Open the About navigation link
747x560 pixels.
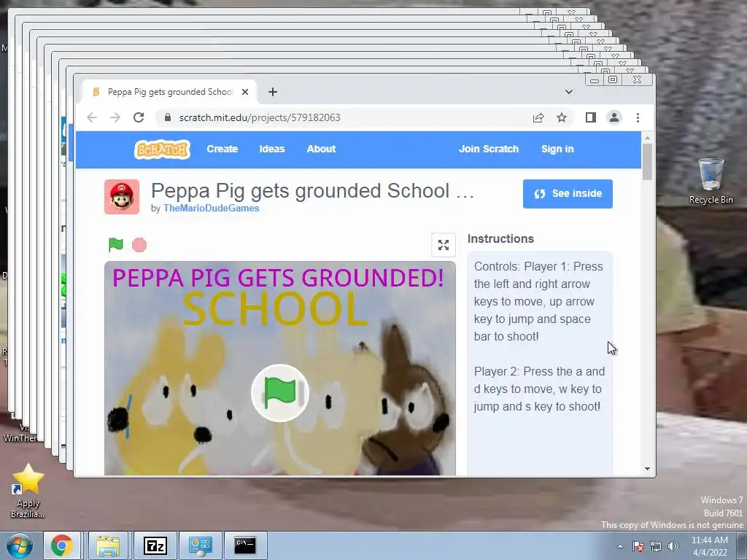point(321,149)
